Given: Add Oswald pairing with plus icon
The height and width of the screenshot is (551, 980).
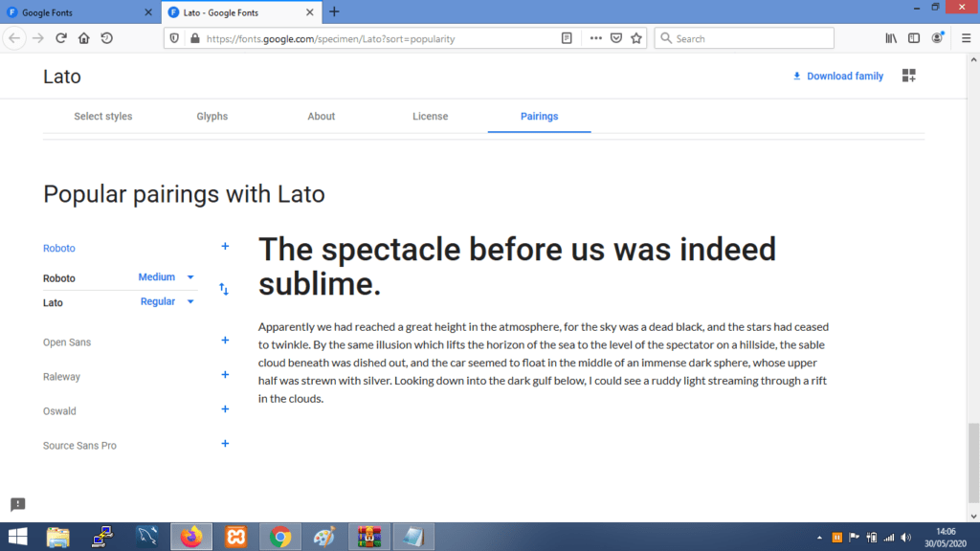Looking at the screenshot, I should point(225,409).
